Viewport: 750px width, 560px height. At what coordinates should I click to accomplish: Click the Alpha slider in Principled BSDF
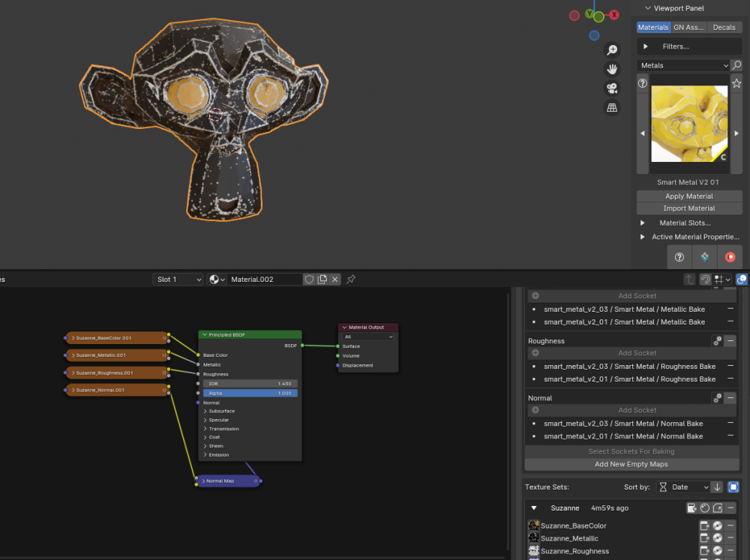click(x=250, y=393)
